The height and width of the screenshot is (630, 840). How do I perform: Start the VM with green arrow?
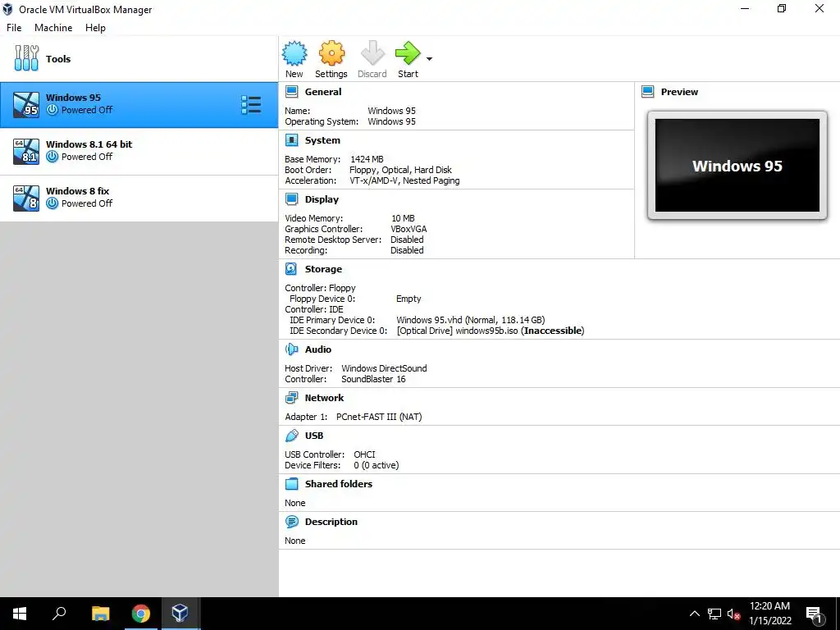409,53
